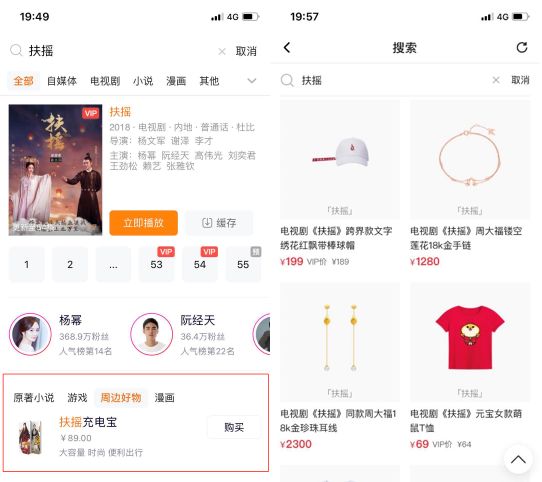This screenshot has width=542, height=482.
Task: Open 杨幂 avatar profile
Action: (x=30, y=334)
